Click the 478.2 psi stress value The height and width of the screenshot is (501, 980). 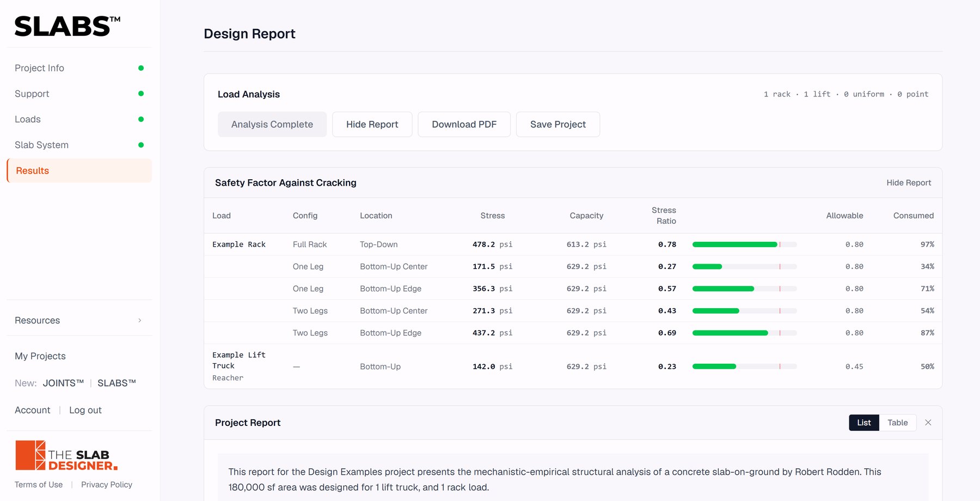[x=492, y=245]
